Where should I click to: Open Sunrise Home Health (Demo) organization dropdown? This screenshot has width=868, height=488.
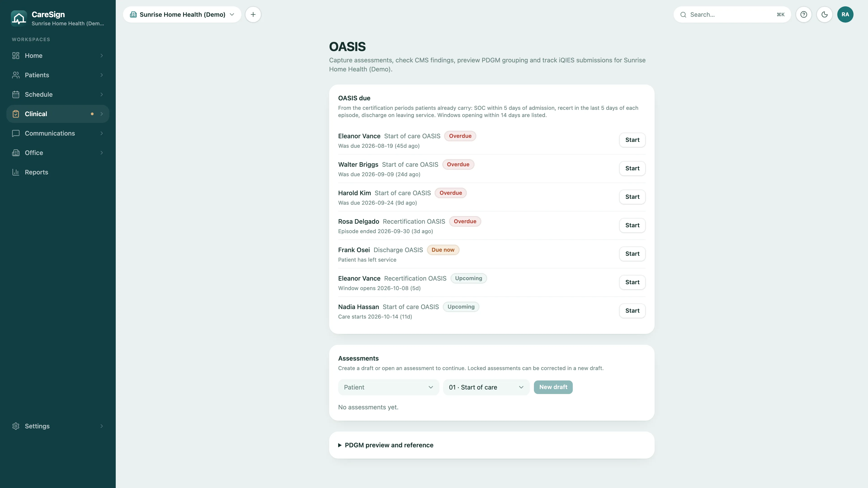(x=182, y=14)
